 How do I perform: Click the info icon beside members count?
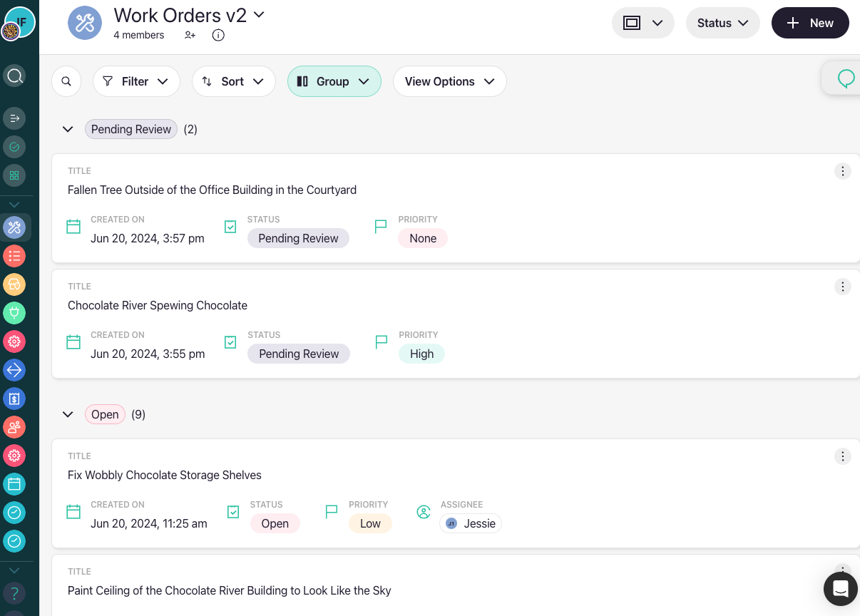218,35
